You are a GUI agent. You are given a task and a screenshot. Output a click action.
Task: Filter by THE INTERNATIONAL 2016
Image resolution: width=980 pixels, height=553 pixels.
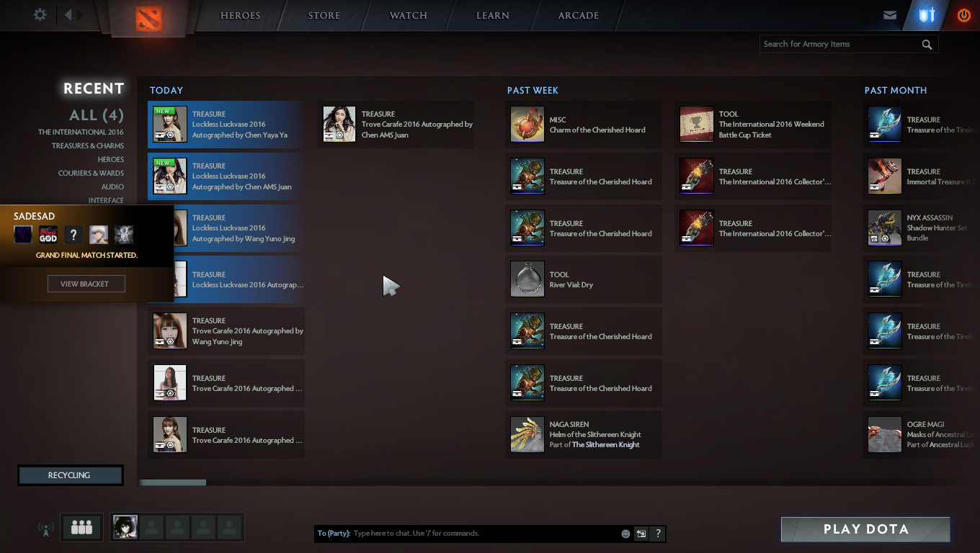81,132
